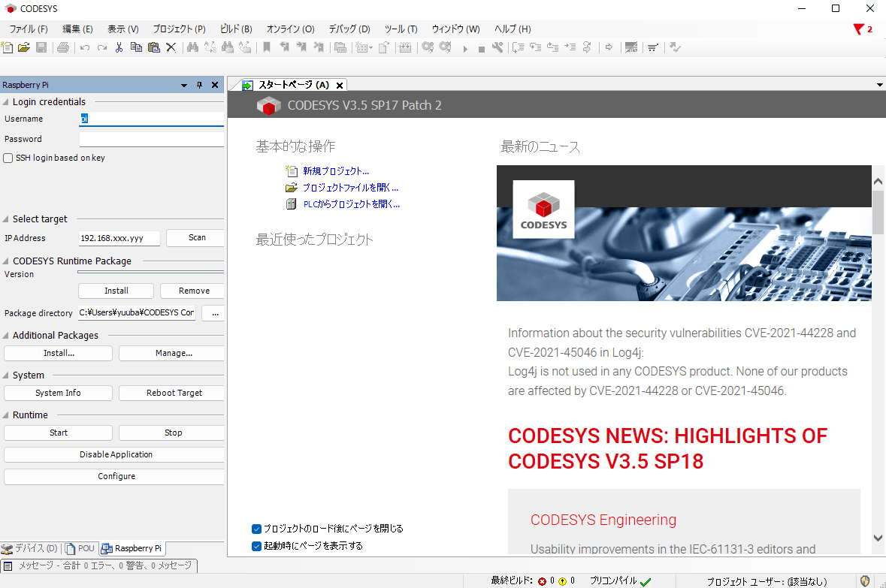
Task: Click the Paste clipboard icon
Action: [x=154, y=47]
